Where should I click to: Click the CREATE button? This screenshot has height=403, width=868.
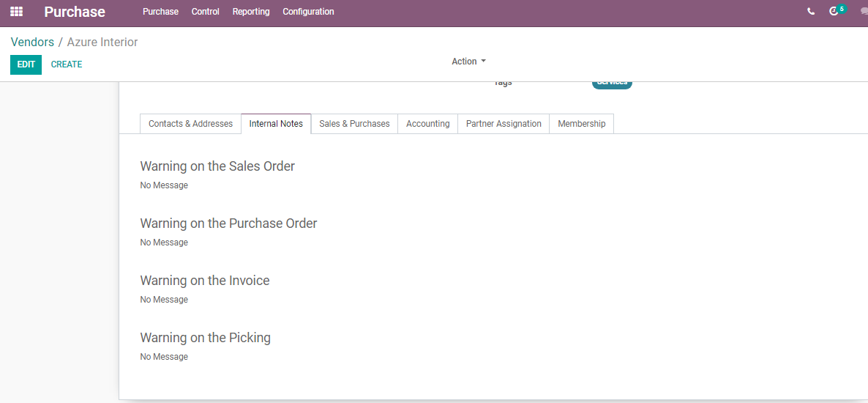[x=67, y=64]
